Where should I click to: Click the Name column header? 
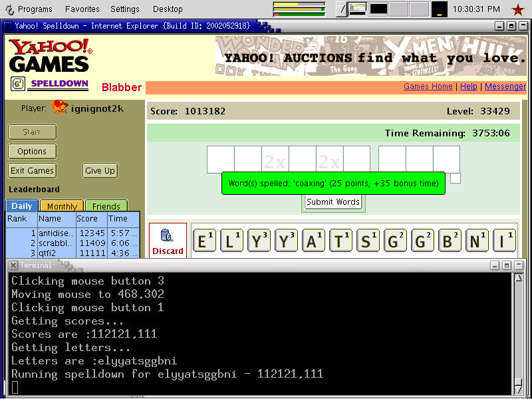[x=57, y=219]
